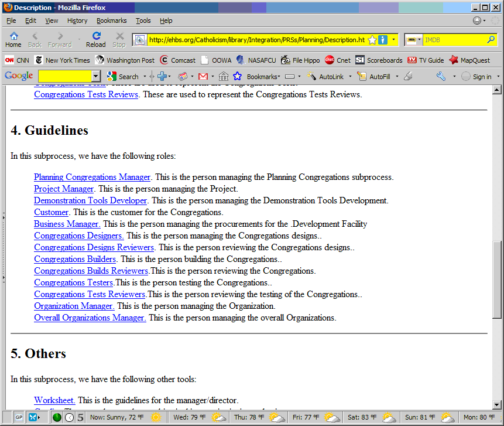Open the Demonstration Tools Developer link
This screenshot has width=504, height=426.
(x=90, y=200)
